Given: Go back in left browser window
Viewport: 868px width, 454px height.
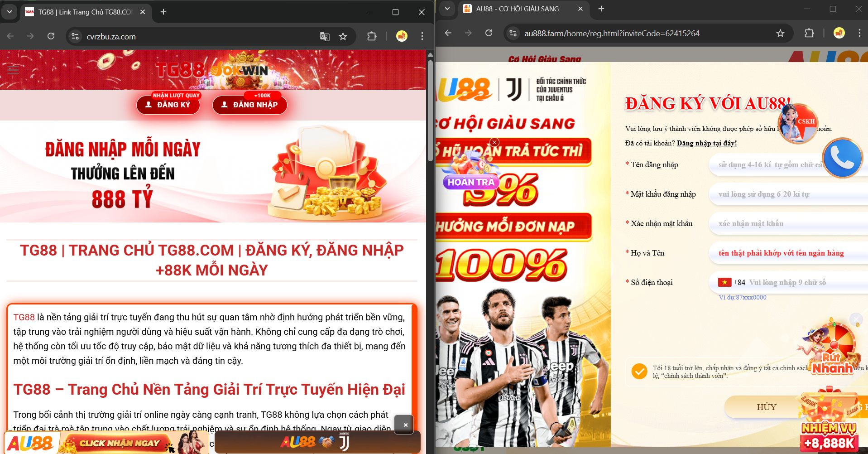Looking at the screenshot, I should click(x=10, y=36).
